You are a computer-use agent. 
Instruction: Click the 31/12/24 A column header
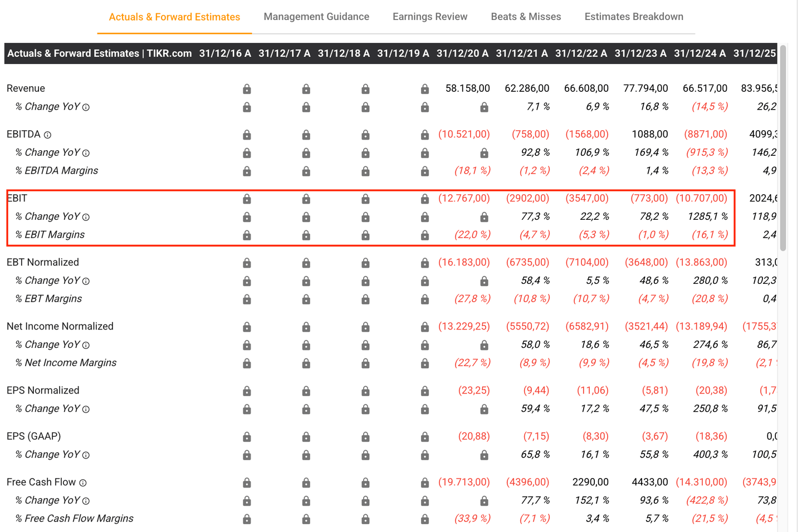[699, 53]
